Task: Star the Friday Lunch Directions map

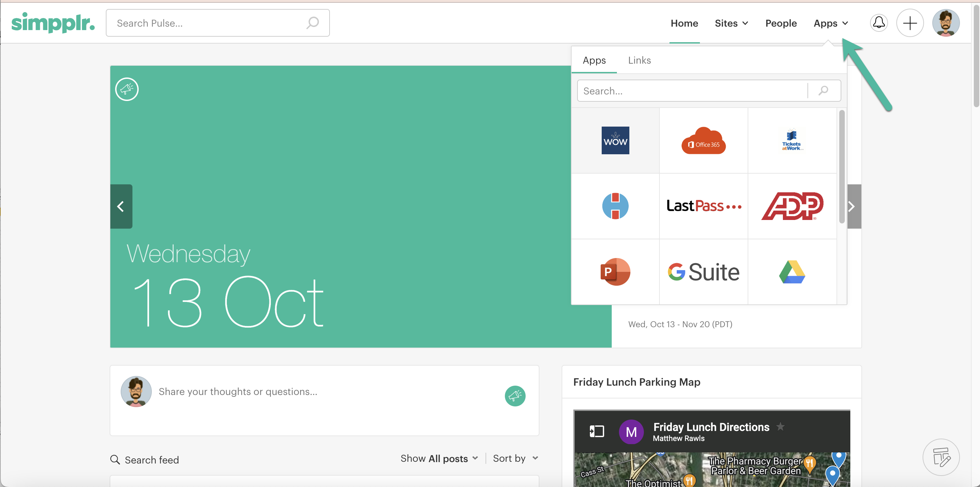Action: coord(780,426)
